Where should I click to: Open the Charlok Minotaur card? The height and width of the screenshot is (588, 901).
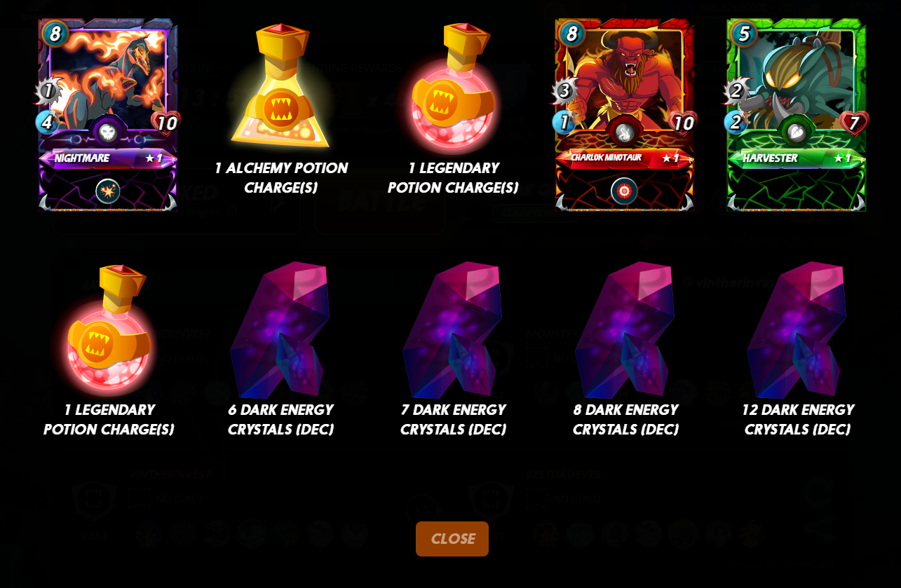pos(624,115)
